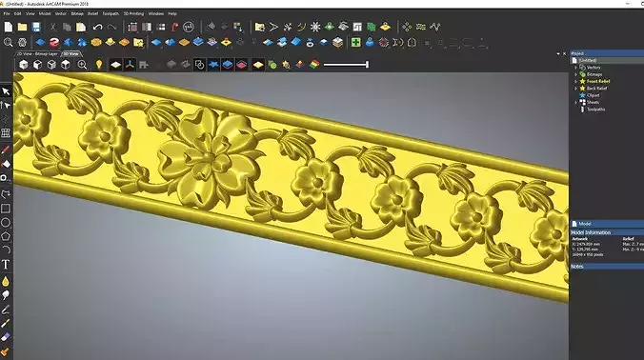Select the Create Circle tool

6,223
